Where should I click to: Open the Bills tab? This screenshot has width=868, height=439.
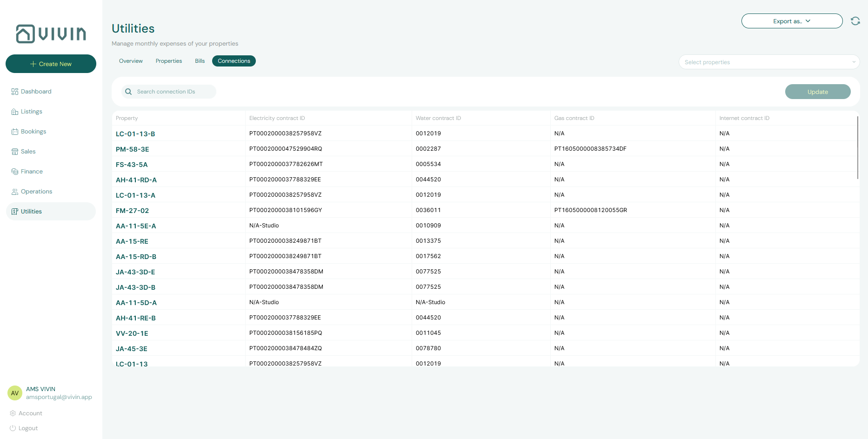coord(200,61)
